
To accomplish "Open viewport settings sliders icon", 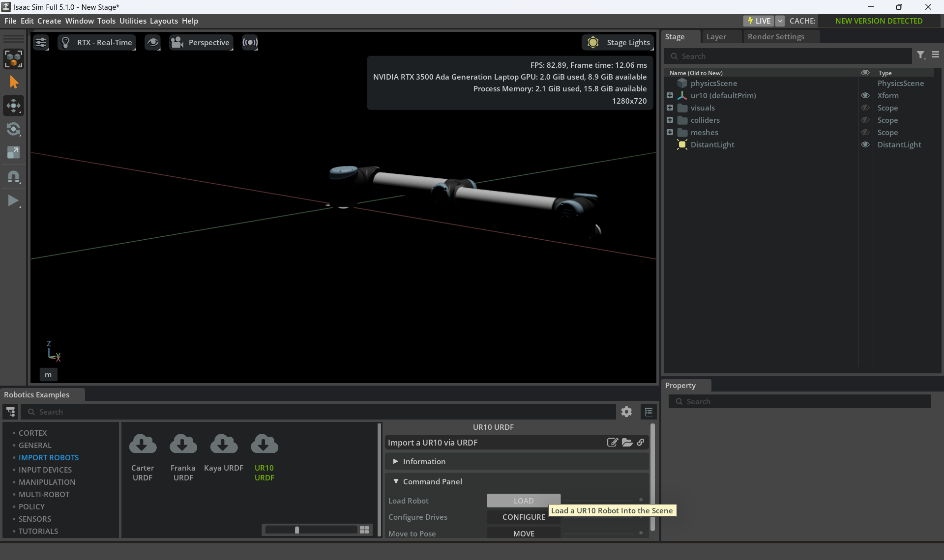I will [41, 43].
